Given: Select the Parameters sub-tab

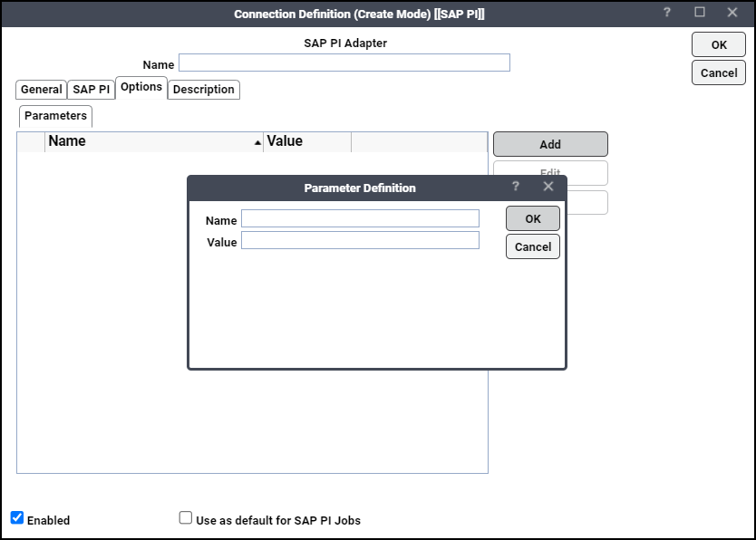Looking at the screenshot, I should tap(55, 116).
